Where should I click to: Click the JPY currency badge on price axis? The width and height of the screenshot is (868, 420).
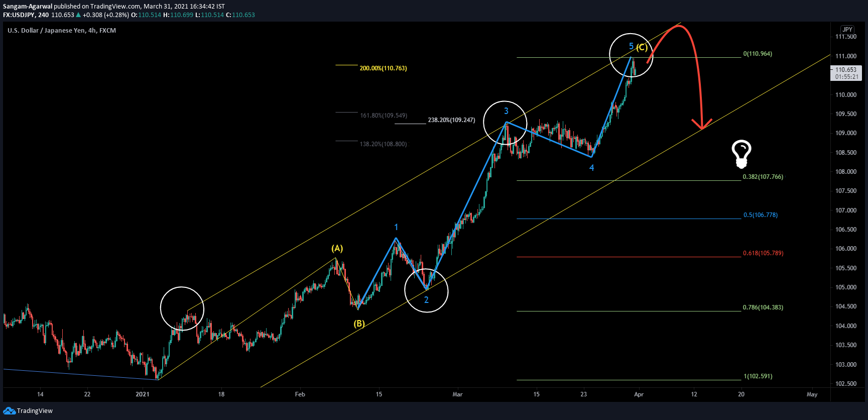coord(847,30)
